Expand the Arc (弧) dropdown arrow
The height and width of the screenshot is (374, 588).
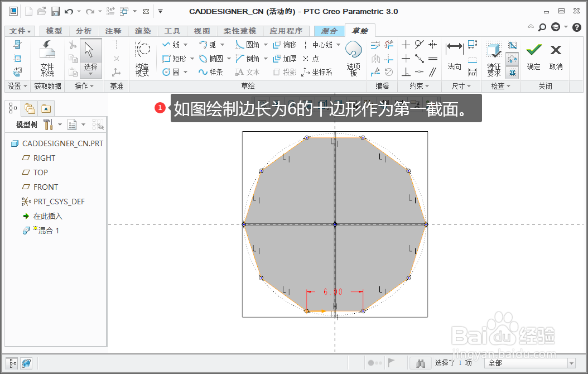[223, 45]
